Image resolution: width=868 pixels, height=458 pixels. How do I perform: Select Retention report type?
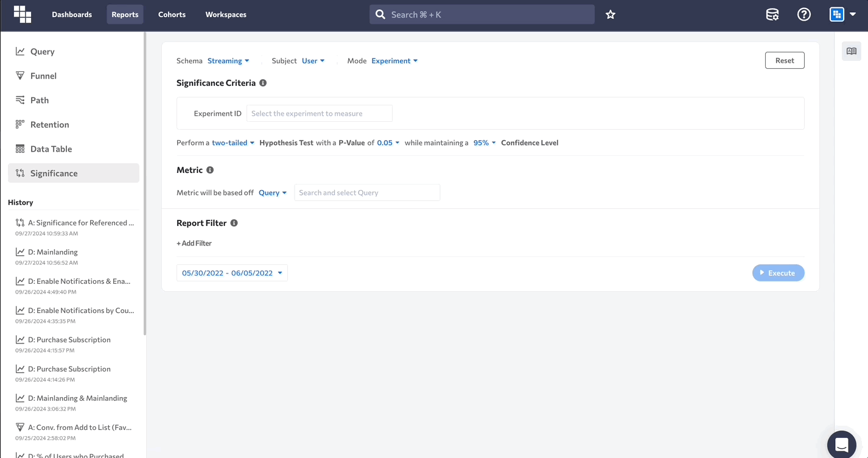point(74,124)
